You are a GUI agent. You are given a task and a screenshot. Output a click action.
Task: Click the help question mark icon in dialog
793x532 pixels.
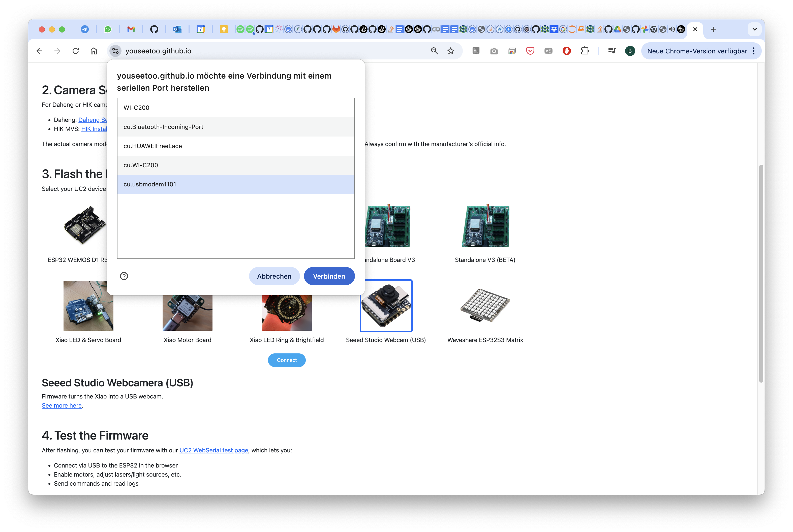click(124, 276)
